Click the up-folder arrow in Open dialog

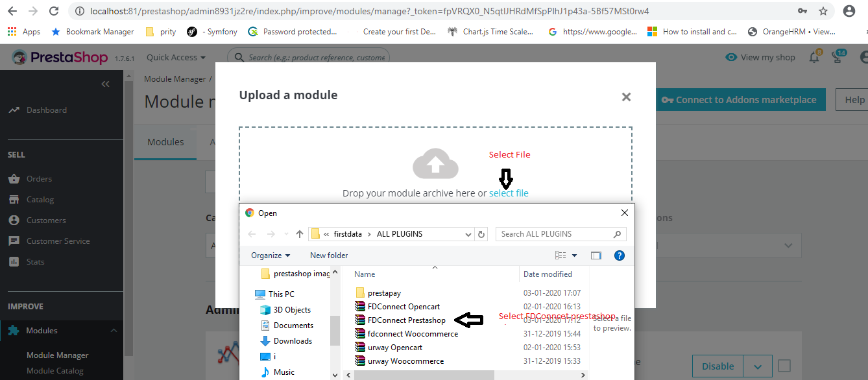(x=299, y=234)
